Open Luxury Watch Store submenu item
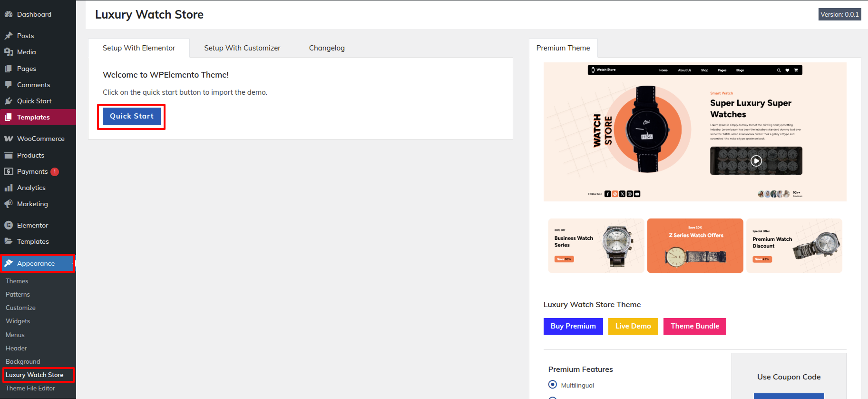This screenshot has height=399, width=868. pyautogui.click(x=35, y=375)
